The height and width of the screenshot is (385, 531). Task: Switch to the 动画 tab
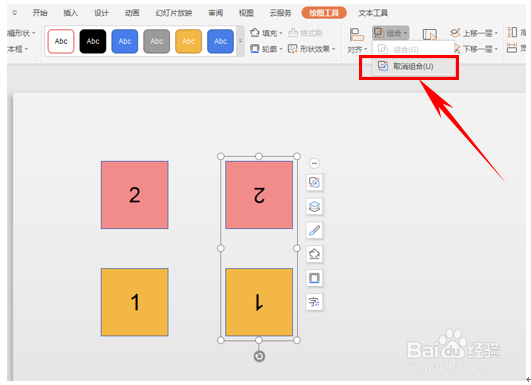pos(132,13)
